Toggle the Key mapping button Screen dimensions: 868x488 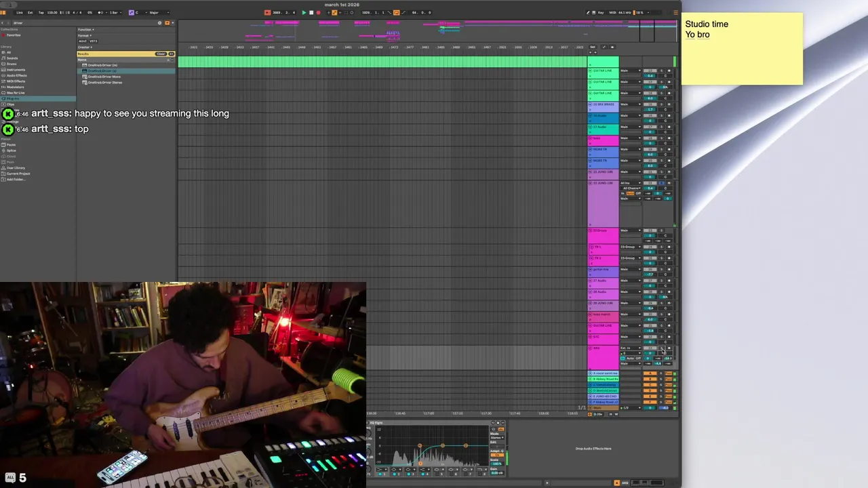click(601, 12)
